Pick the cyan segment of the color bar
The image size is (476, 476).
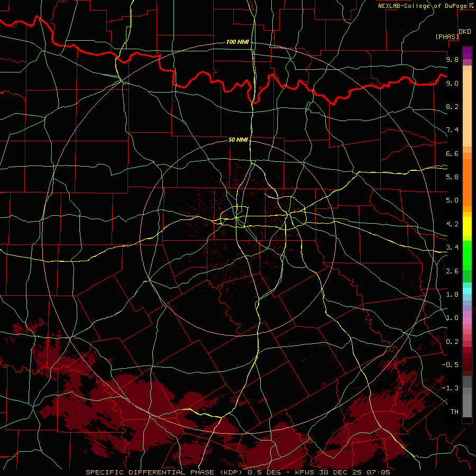point(467,291)
